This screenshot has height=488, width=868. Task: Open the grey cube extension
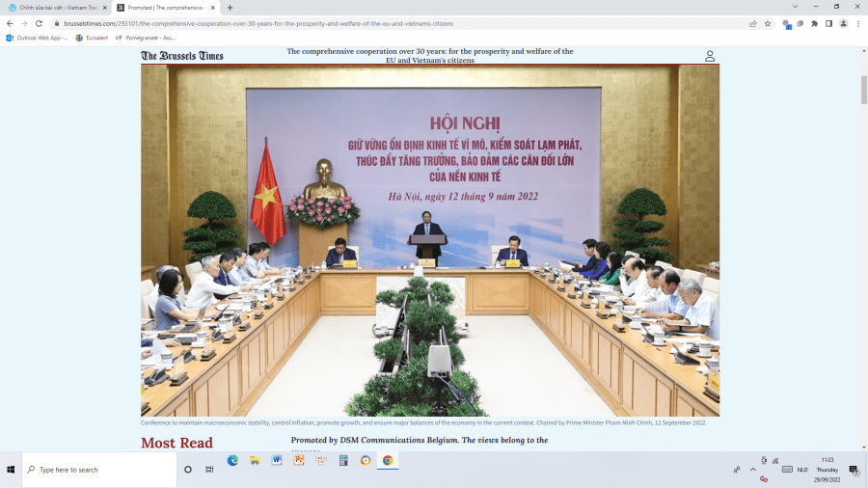(800, 23)
